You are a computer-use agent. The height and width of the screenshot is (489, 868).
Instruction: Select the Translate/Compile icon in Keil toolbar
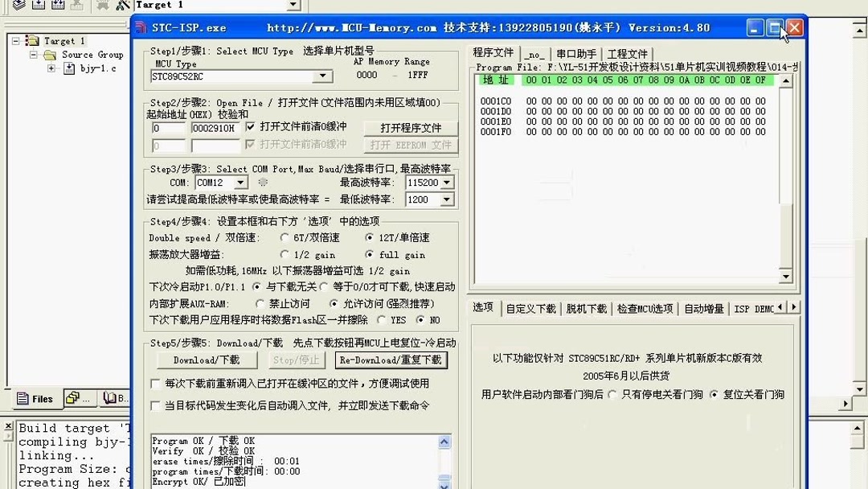click(19, 6)
